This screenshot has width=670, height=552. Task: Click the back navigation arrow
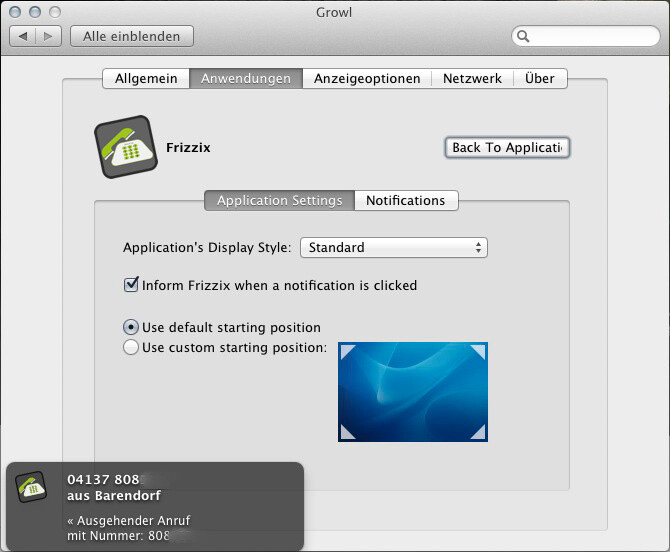pos(24,36)
